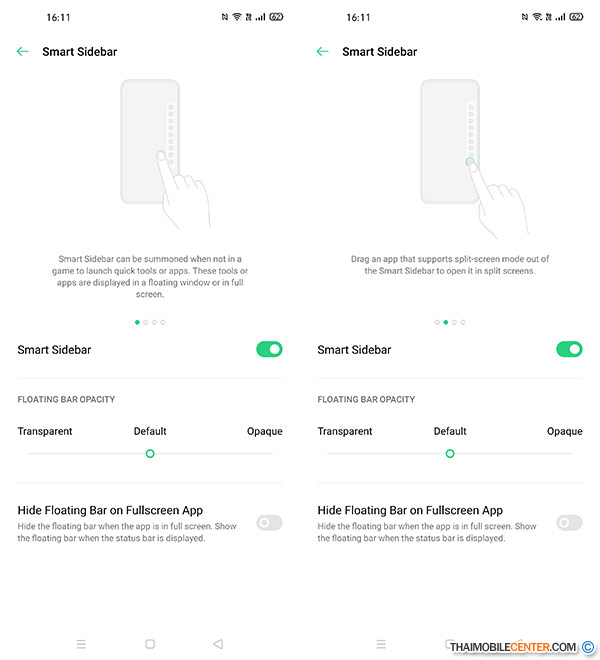Tap the sidebar illustration on the left screen

pos(155,150)
